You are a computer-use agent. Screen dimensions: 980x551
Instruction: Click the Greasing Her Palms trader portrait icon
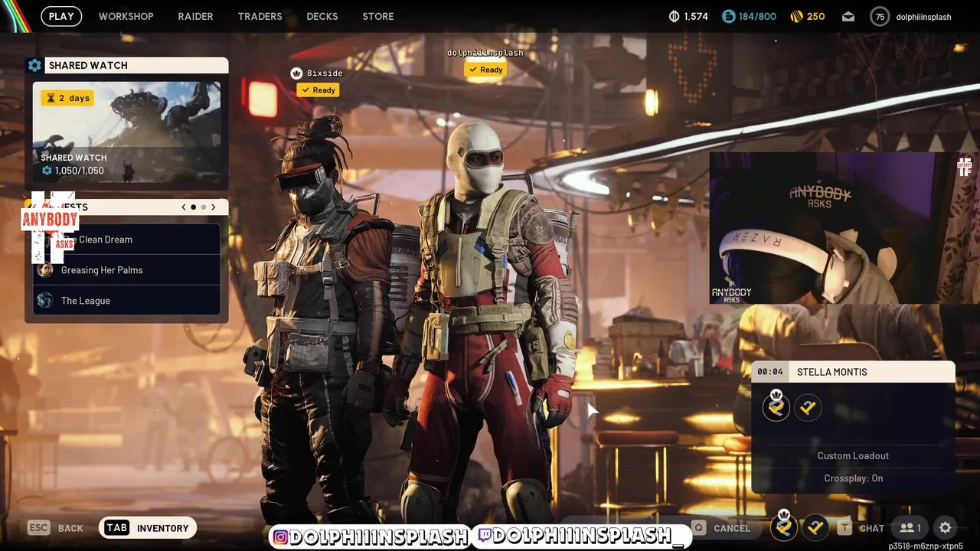[45, 270]
